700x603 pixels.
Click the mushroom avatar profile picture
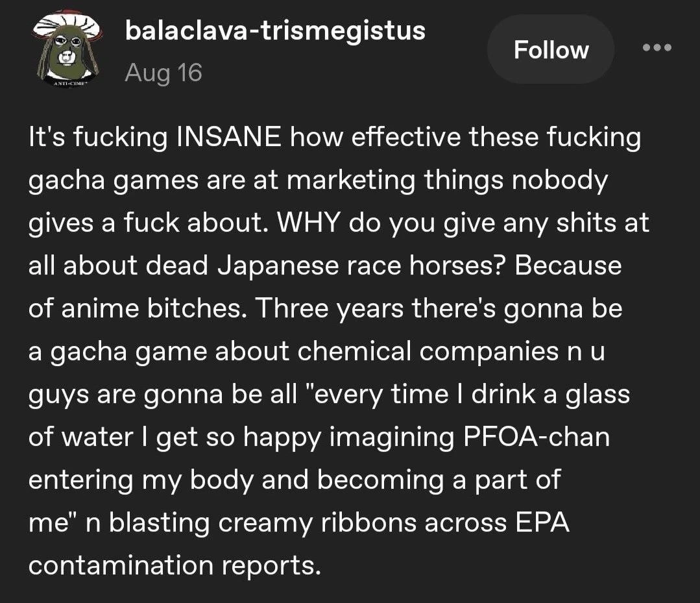click(x=64, y=50)
